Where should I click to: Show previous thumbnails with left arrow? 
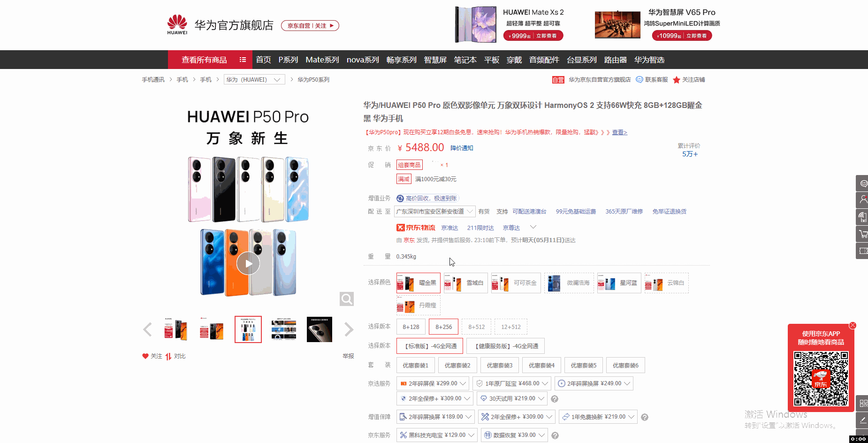147,329
